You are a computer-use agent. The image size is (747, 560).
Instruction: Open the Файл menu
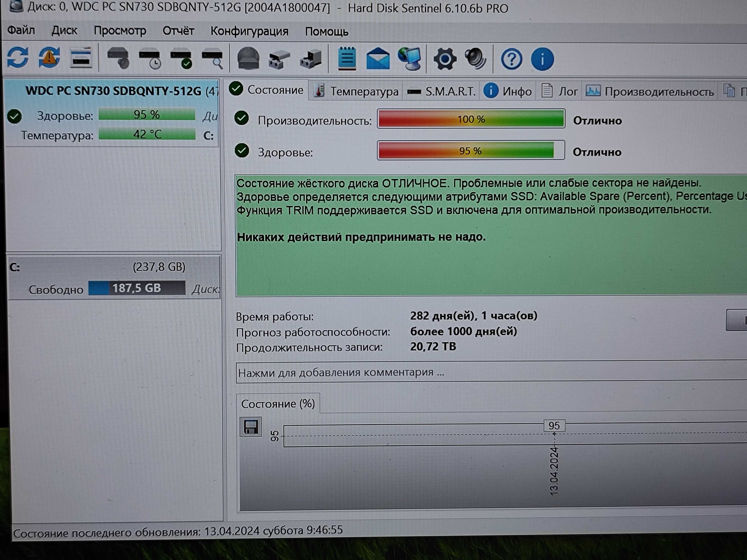[x=21, y=30]
